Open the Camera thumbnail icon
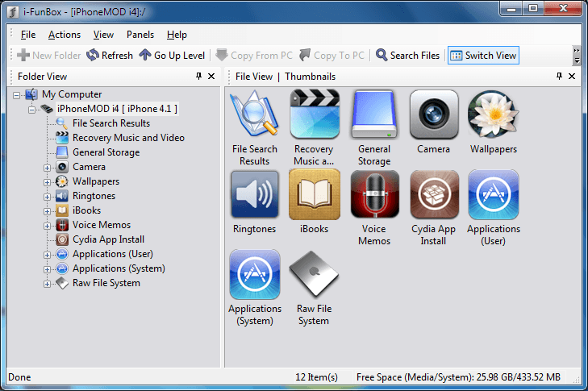The width and height of the screenshot is (588, 391). 434,114
